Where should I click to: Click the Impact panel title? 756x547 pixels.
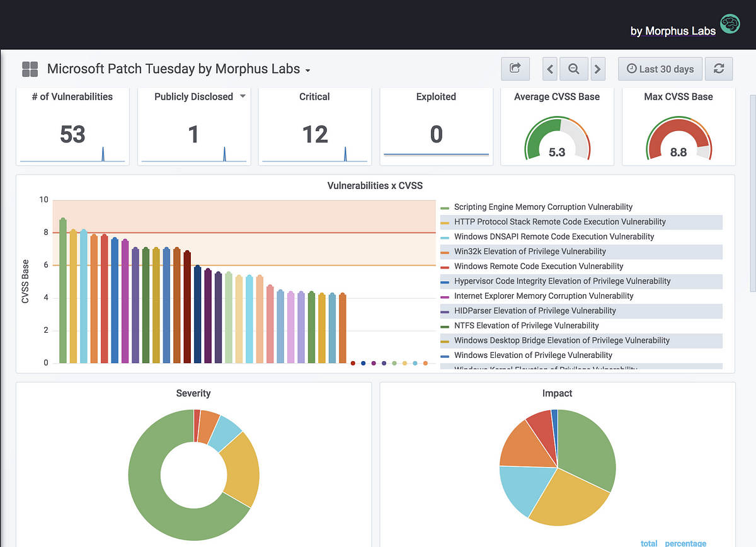[558, 393]
